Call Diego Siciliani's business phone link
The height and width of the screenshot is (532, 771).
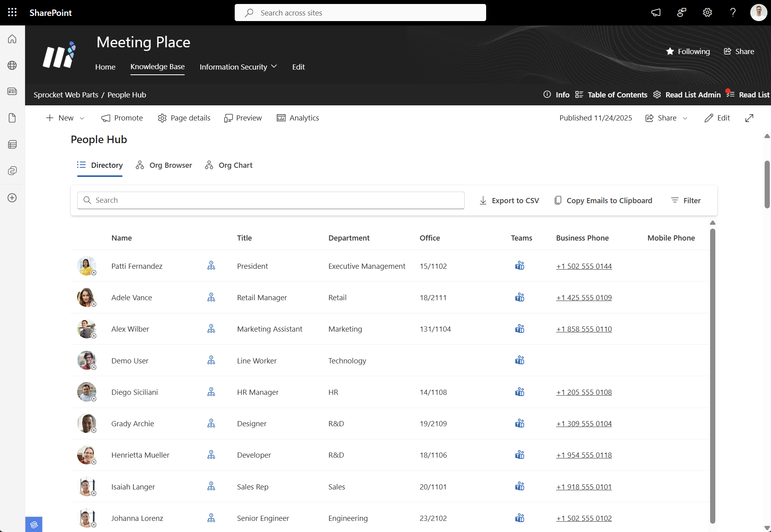(x=584, y=392)
